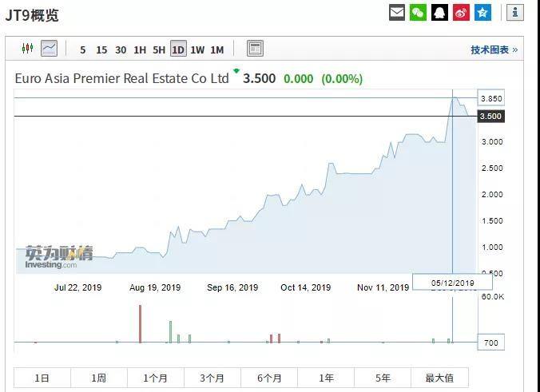Open the info icon at top right
540x392 pixels.
(x=515, y=13)
